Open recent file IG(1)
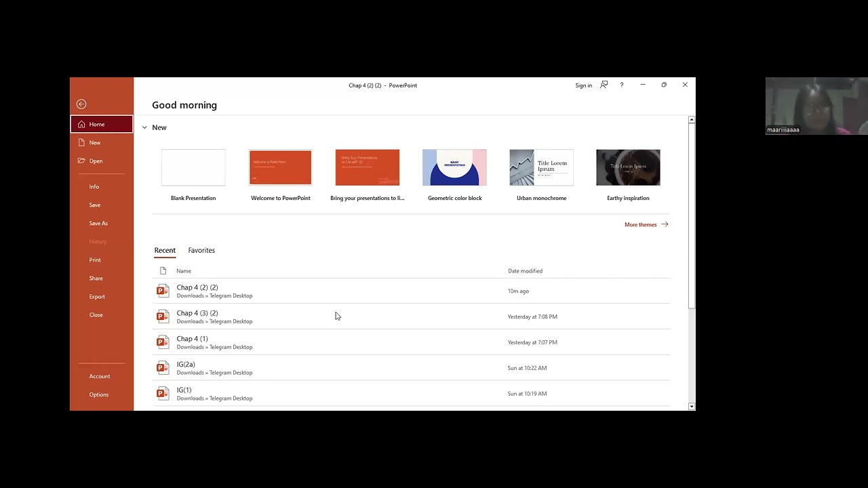This screenshot has height=488, width=868. pyautogui.click(x=411, y=394)
